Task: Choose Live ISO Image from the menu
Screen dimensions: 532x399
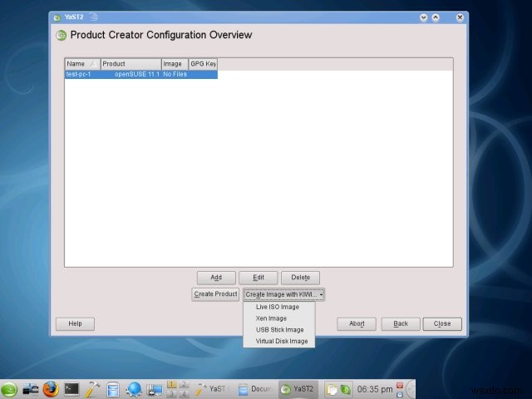Action: [x=278, y=307]
